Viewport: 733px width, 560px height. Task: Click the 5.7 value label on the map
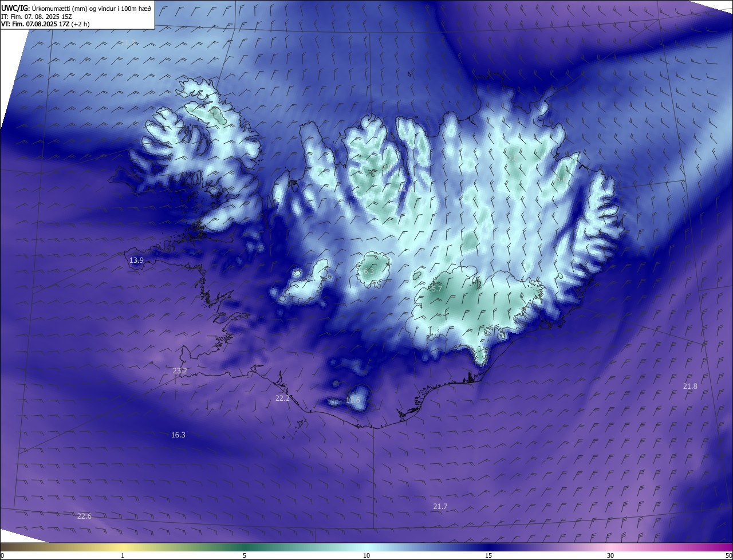(436, 289)
